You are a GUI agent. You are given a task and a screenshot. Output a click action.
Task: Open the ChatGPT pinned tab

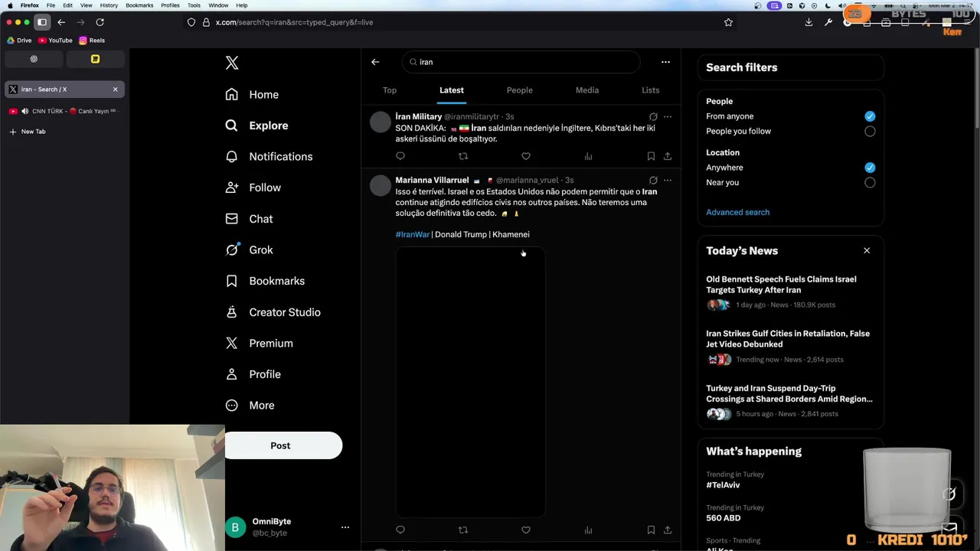click(34, 59)
